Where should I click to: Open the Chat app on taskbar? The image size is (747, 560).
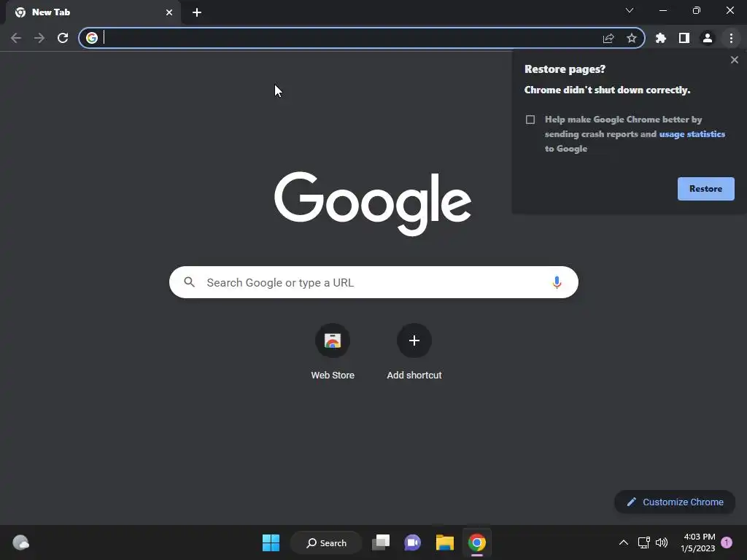pyautogui.click(x=413, y=542)
